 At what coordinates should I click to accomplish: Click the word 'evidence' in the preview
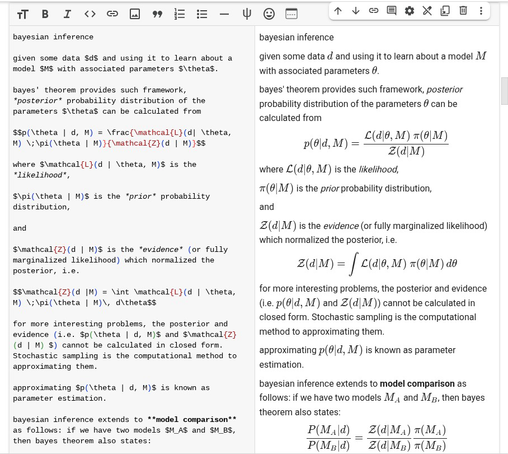pyautogui.click(x=341, y=226)
